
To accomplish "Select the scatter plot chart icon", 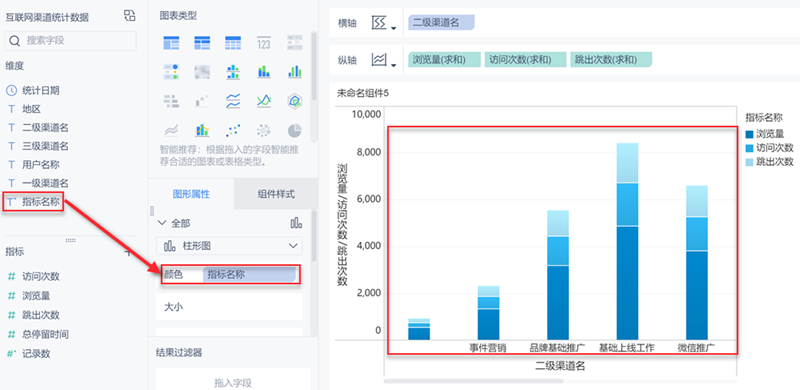I will 233,131.
